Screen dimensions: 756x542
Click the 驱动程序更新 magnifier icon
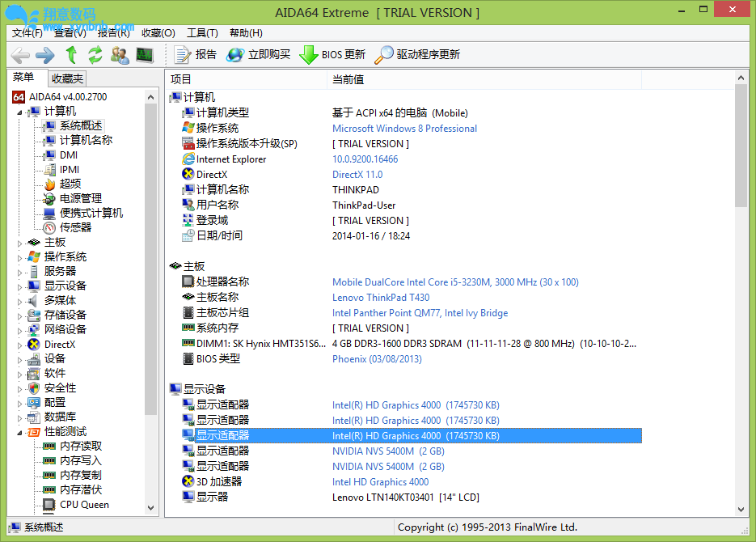384,55
